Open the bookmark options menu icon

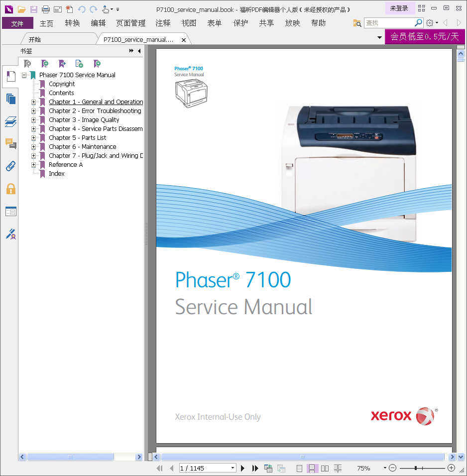click(x=97, y=63)
